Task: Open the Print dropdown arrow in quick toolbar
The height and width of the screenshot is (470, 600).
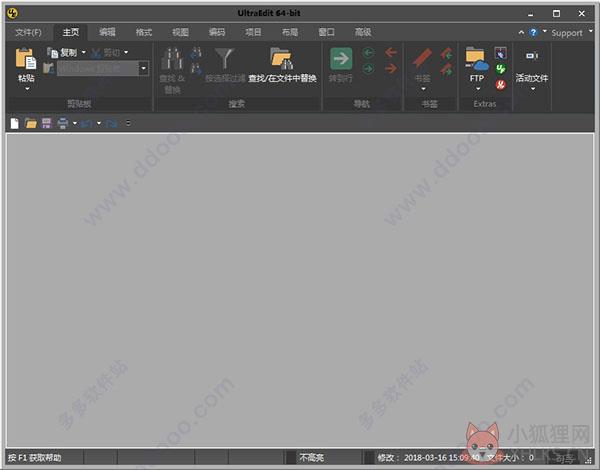Action: [75, 123]
